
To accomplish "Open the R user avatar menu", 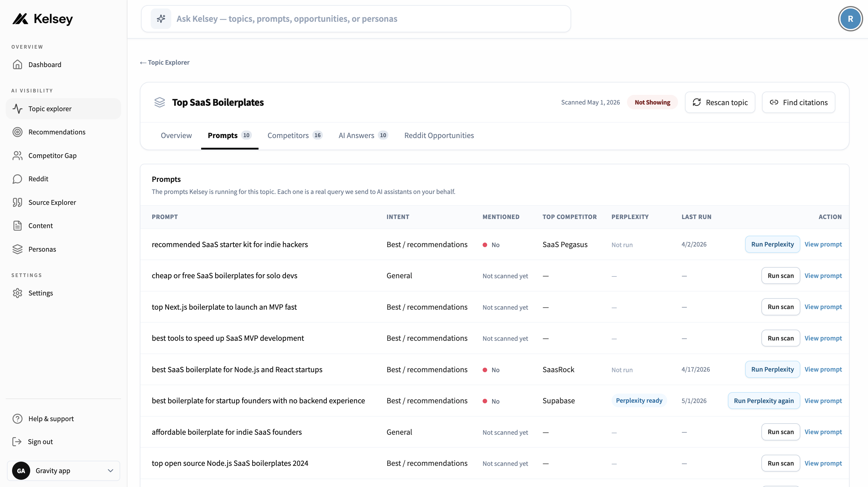I will click(850, 19).
